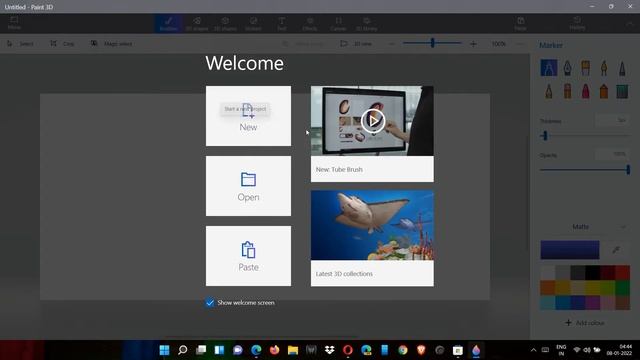Adjust the Opacity slider
640x360 pixels.
[x=584, y=169]
